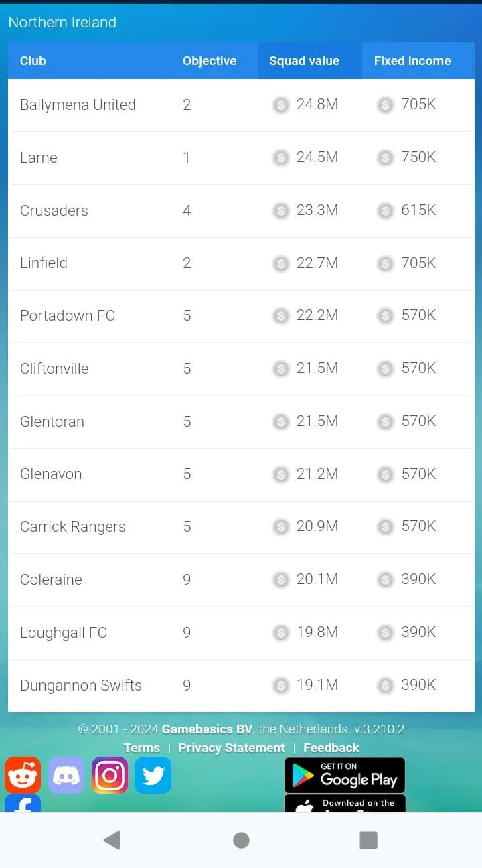Screen dimensions: 482x868
Task: Open the Reddit social icon
Action: click(23, 775)
